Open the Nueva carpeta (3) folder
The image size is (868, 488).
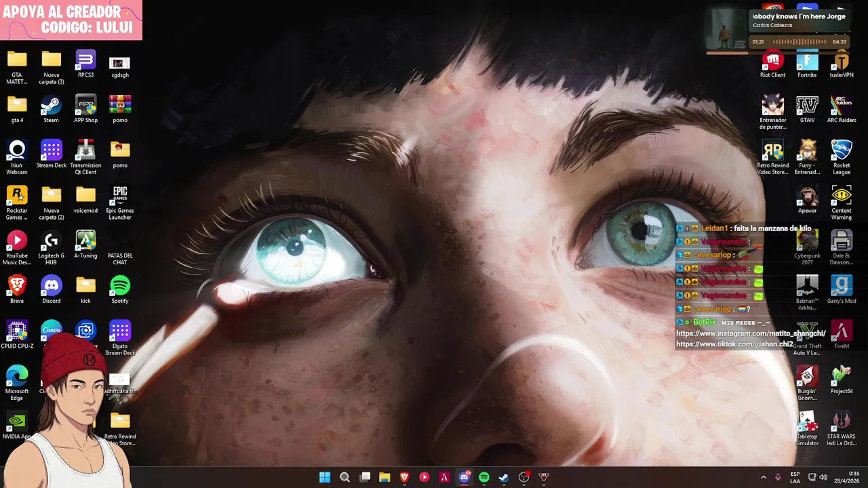coord(51,68)
